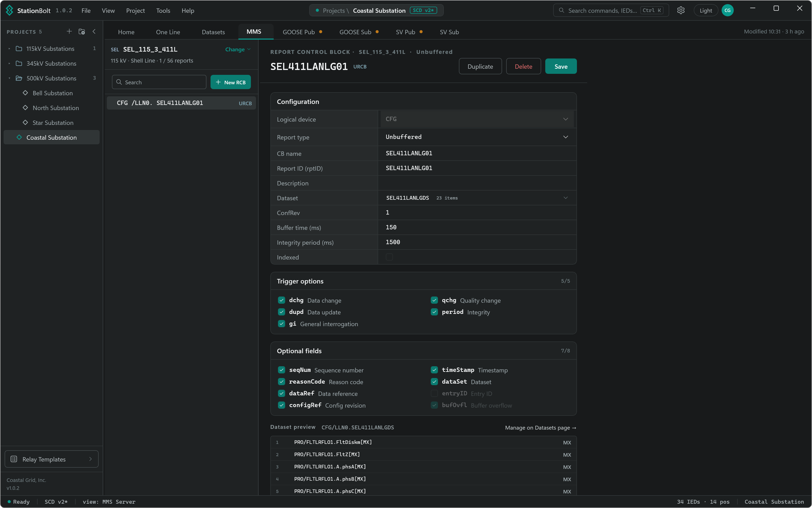
Task: Open the Tools menu
Action: pos(163,10)
